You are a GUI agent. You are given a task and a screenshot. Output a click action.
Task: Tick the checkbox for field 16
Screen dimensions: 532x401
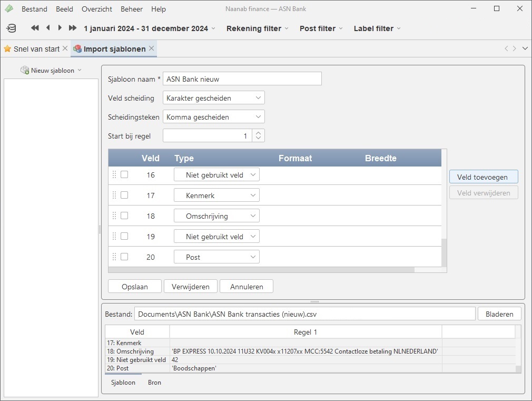tap(124, 174)
